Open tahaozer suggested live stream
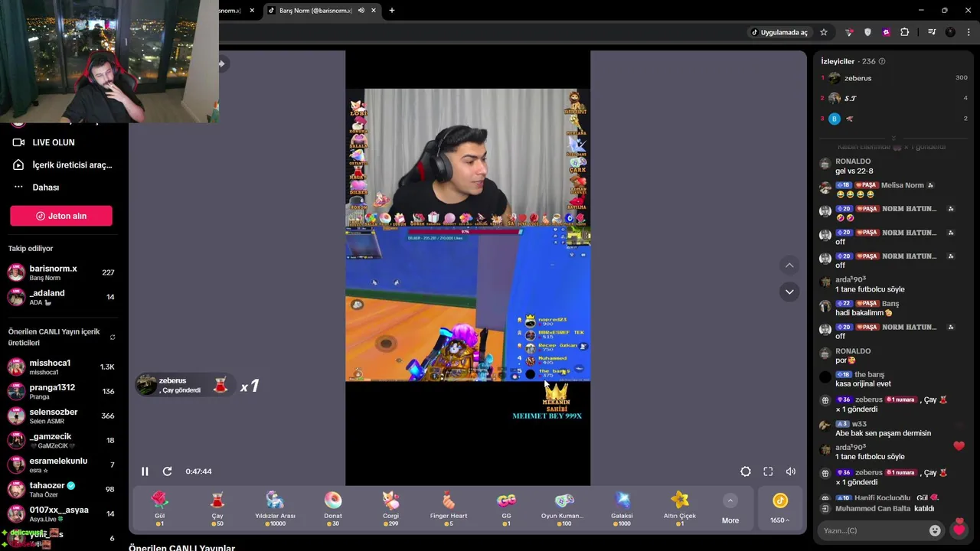Viewport: 980px width, 551px height. coord(61,490)
